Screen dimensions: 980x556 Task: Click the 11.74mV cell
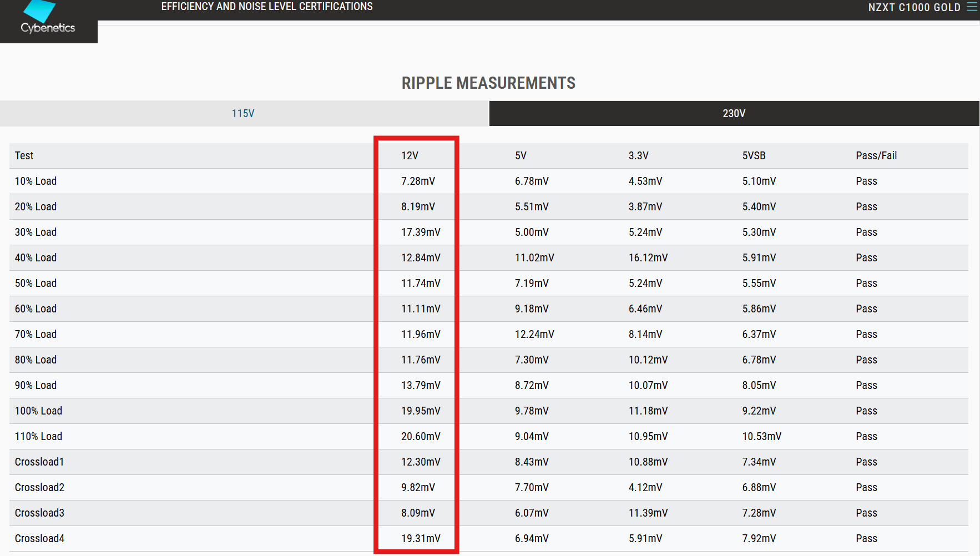421,284
